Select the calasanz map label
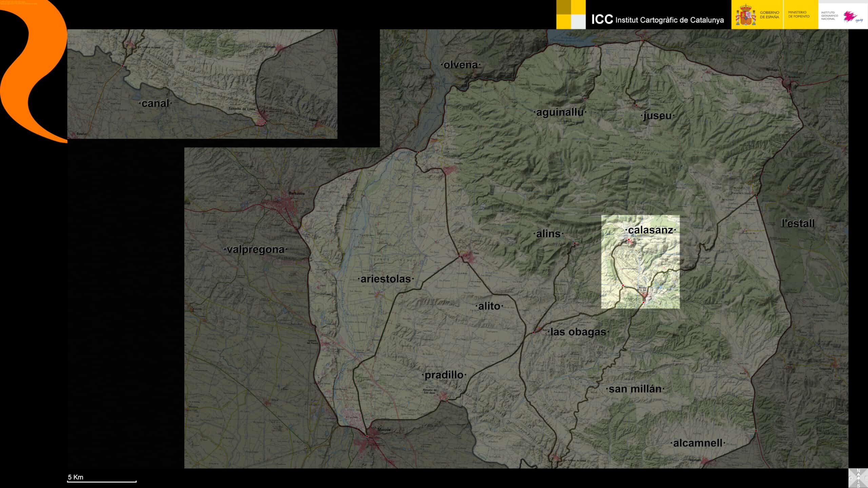 (650, 230)
